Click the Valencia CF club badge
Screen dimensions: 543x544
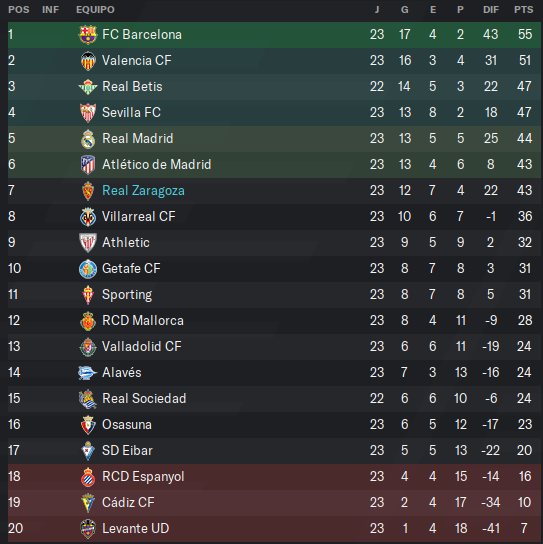point(88,61)
